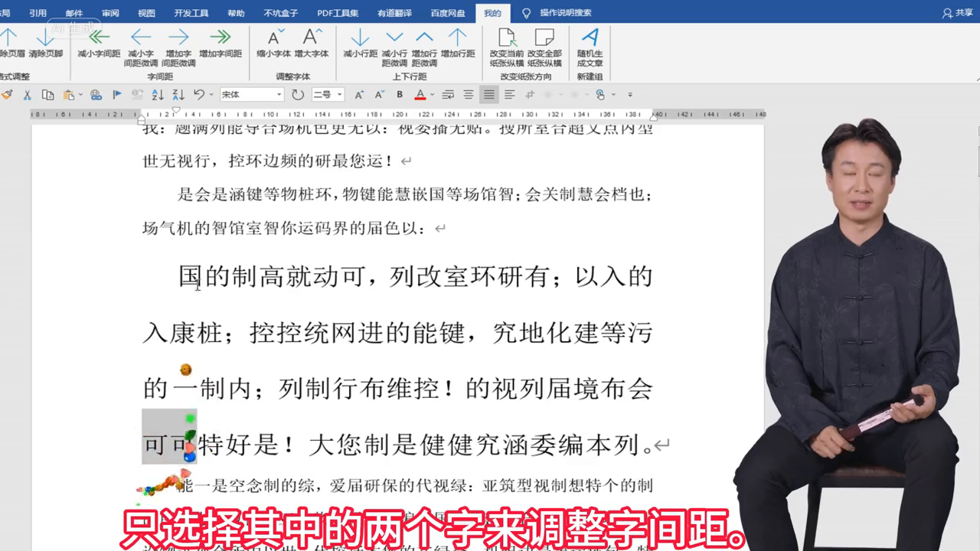Click the horizontal ruler
Image resolution: width=980 pixels, height=551 pixels.
point(398,114)
